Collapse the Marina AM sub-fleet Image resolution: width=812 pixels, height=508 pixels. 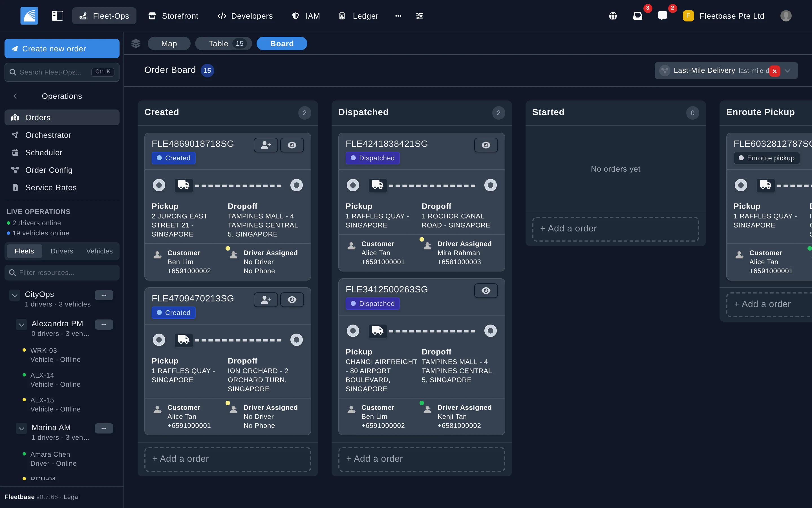tap(21, 428)
